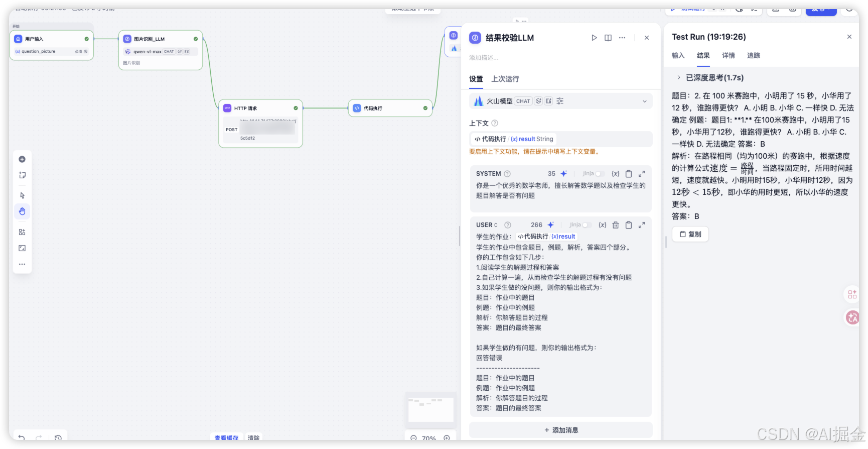Switch to the 上次运行 tab
Screen dimensions: 868x449
coord(505,79)
